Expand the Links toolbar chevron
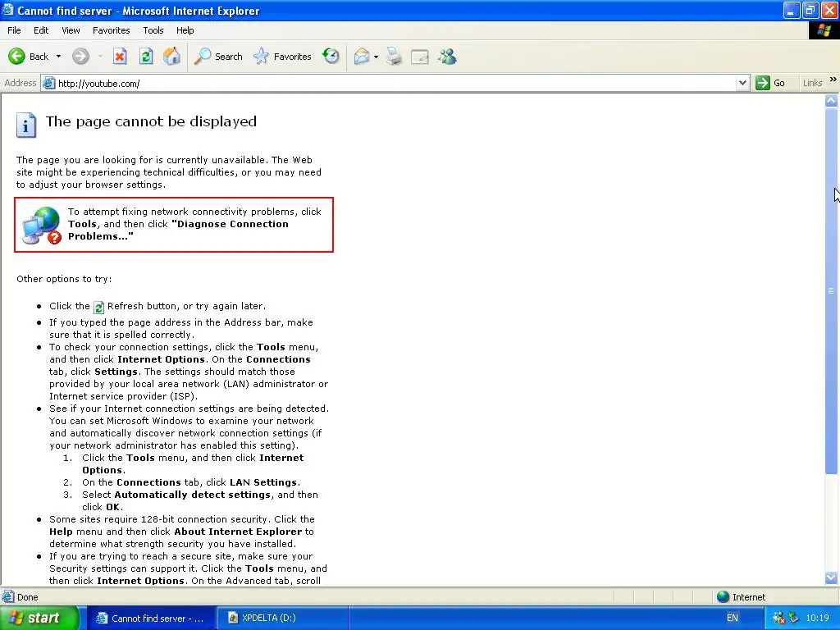 pos(833,80)
